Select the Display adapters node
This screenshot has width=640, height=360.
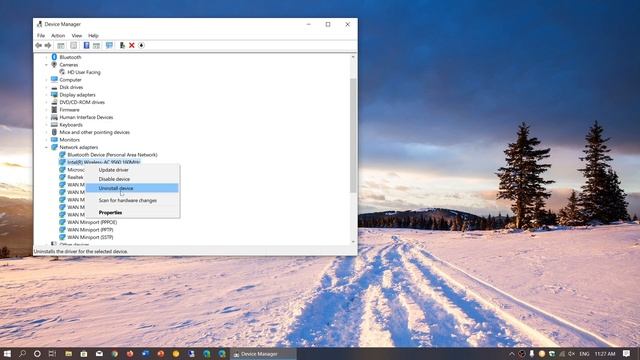(77, 95)
